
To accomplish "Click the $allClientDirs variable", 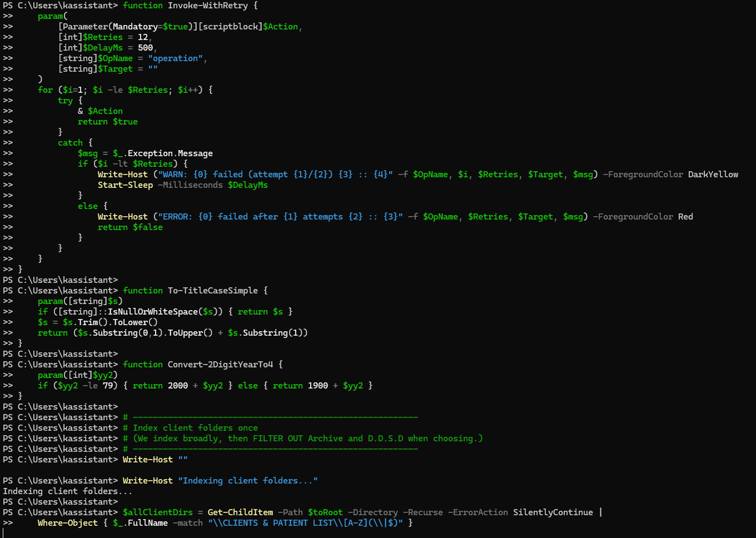I will tap(158, 512).
